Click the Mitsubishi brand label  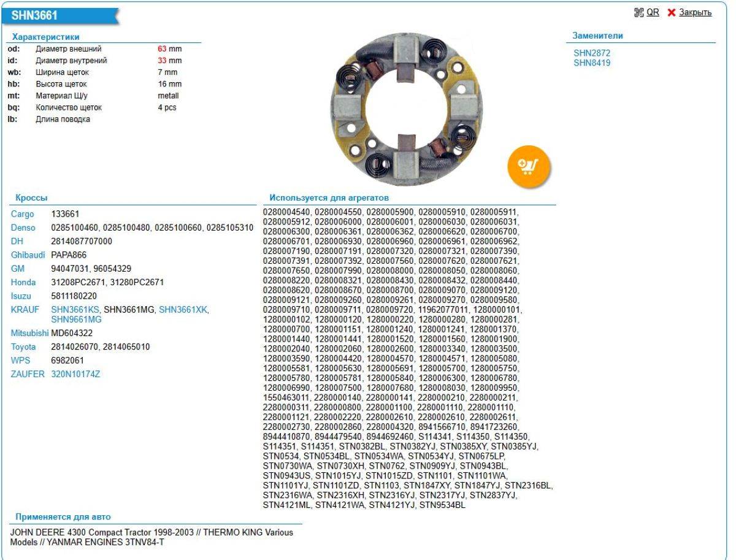(30, 333)
